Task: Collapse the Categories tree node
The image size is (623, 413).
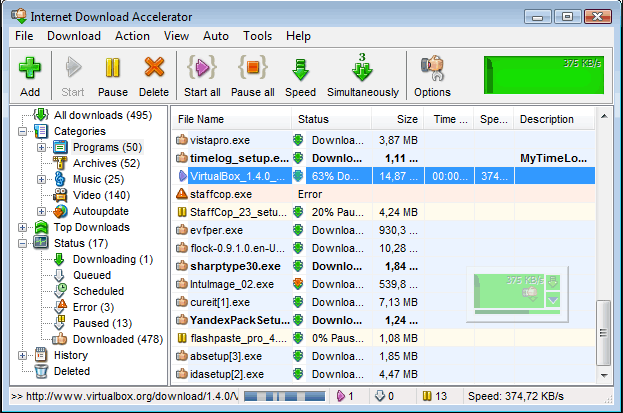Action: click(x=23, y=131)
